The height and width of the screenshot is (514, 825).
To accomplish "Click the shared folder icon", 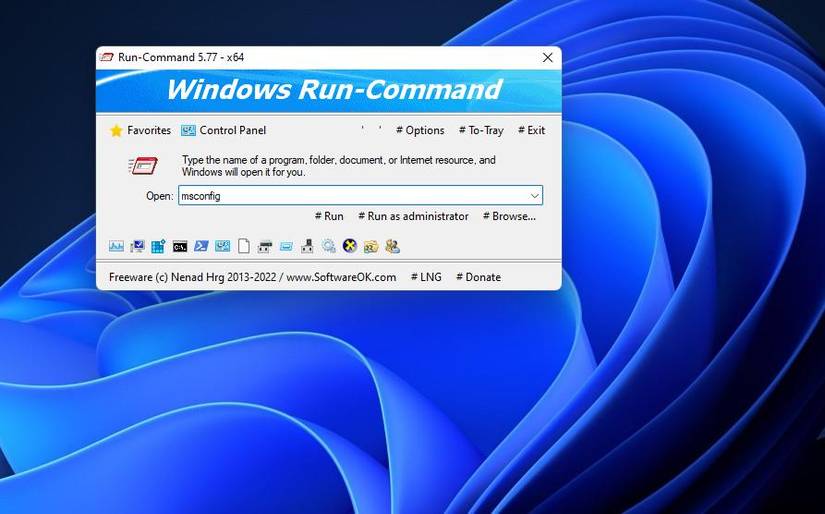I will click(371, 246).
